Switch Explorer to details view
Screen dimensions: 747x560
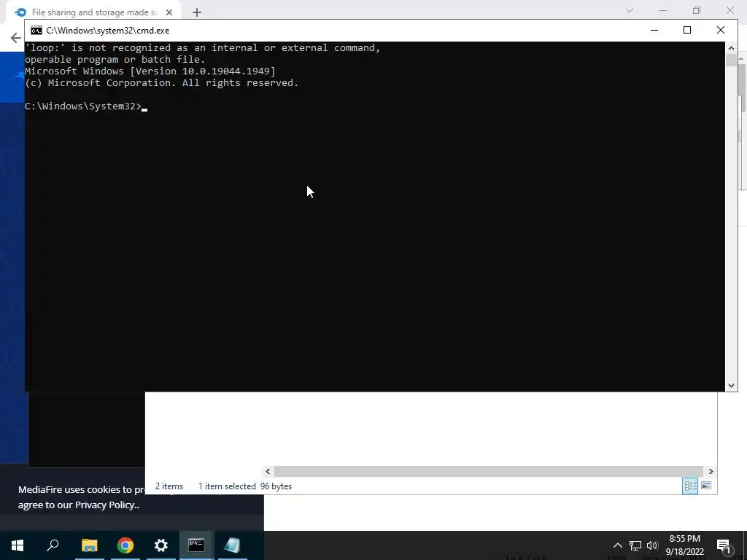point(690,486)
